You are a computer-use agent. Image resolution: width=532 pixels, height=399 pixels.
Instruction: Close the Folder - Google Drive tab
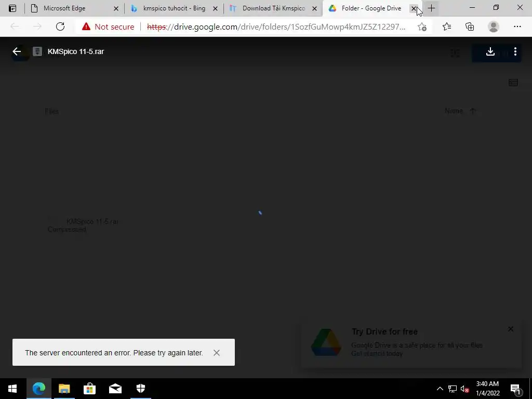tap(414, 8)
